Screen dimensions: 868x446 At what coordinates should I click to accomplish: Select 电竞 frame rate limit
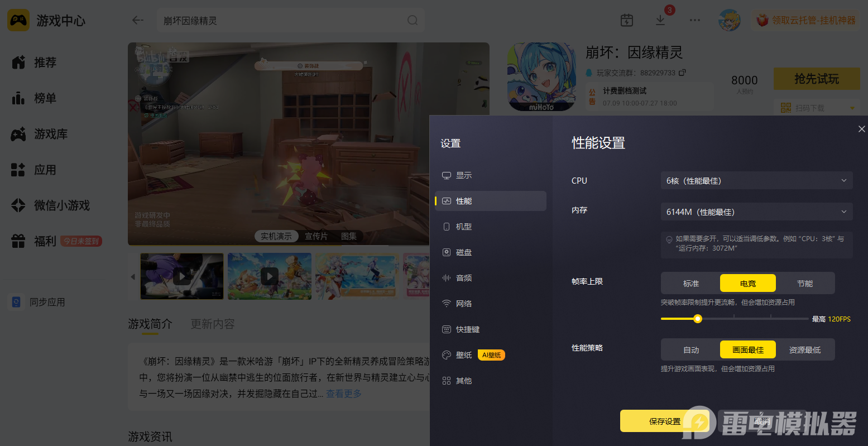click(x=748, y=284)
